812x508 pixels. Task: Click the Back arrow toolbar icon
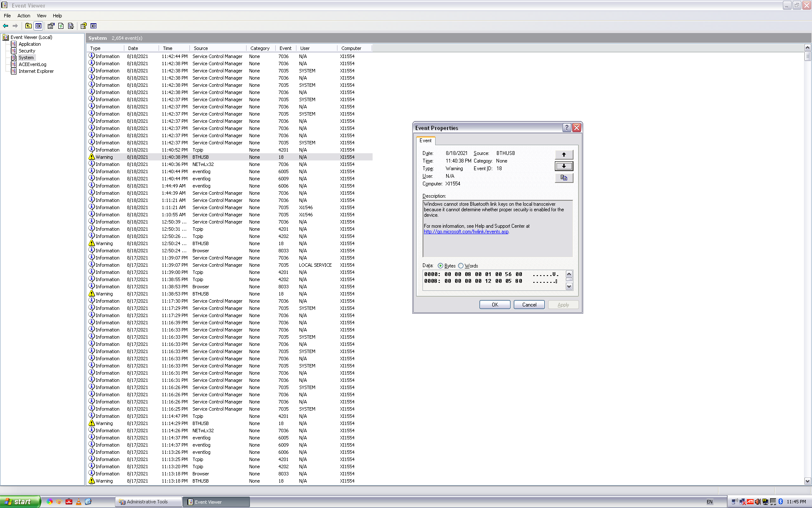point(6,26)
